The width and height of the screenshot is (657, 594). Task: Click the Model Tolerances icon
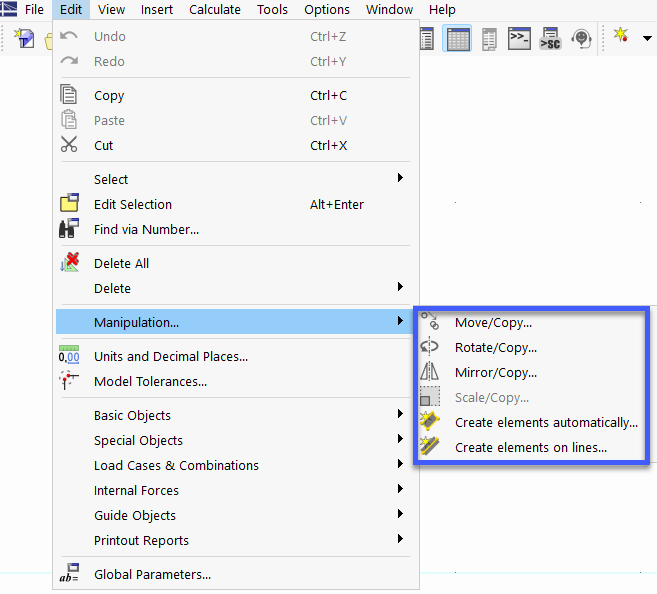pyautogui.click(x=69, y=380)
